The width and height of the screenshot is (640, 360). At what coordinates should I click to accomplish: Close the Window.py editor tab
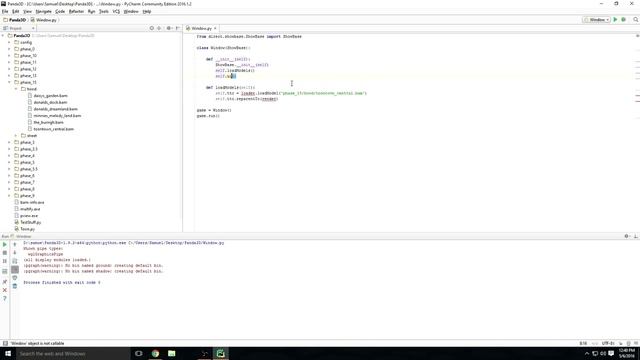point(215,28)
